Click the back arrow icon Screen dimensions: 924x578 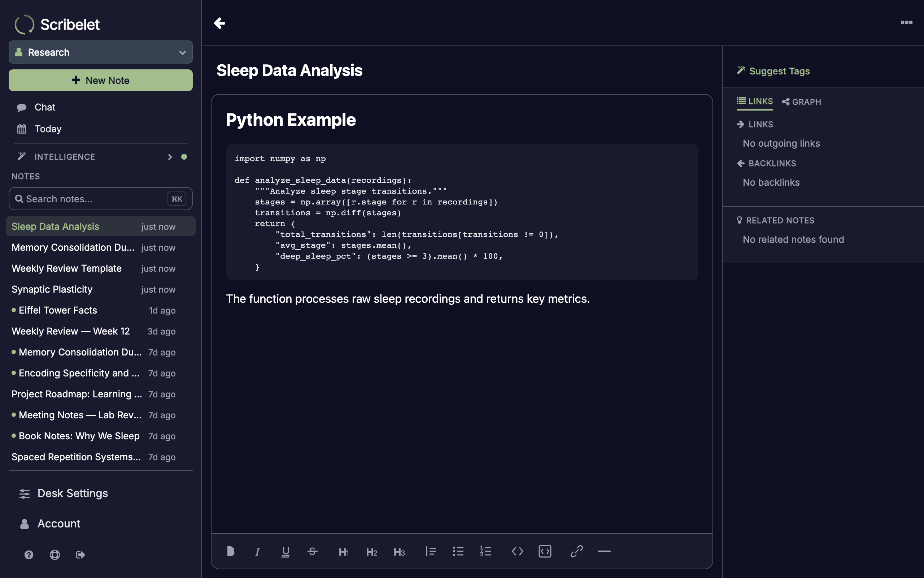[219, 23]
